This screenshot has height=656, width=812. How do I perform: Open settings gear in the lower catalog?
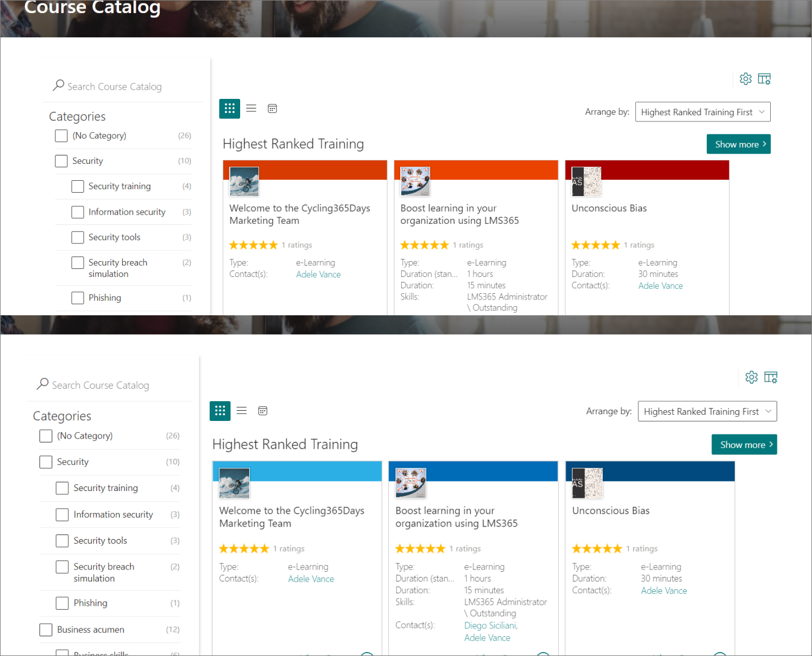[751, 377]
